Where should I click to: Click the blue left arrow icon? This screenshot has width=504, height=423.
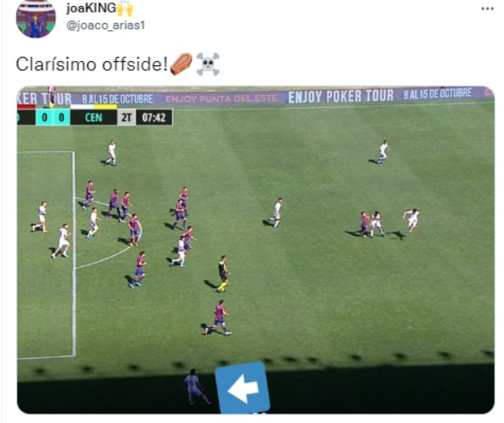243,387
